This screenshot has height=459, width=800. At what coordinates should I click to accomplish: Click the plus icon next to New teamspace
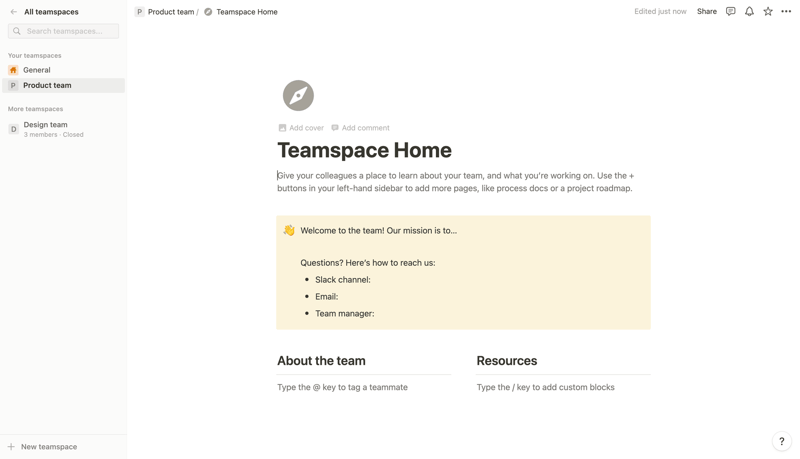tap(11, 447)
